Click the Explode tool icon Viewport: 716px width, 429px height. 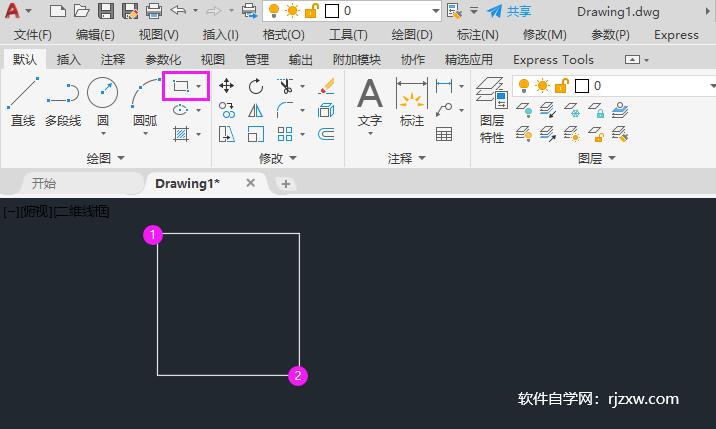point(326,110)
